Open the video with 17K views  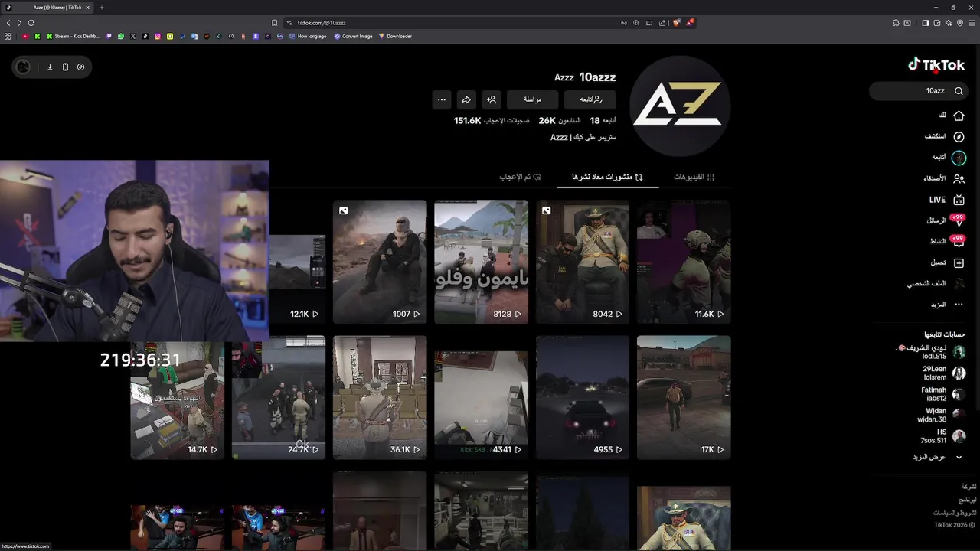(x=684, y=397)
